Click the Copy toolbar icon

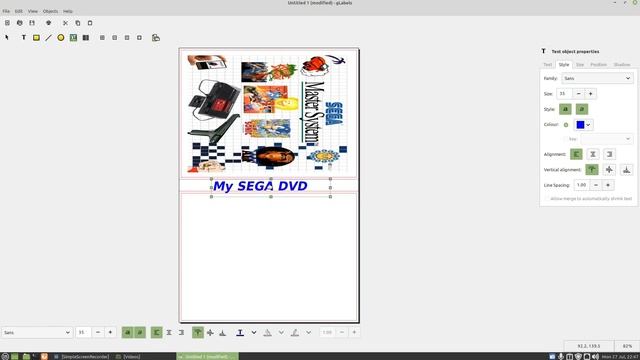click(x=78, y=23)
